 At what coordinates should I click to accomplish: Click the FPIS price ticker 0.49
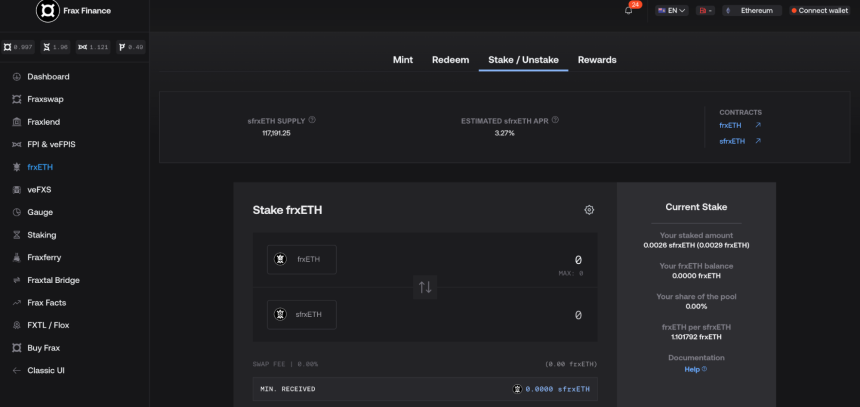131,47
